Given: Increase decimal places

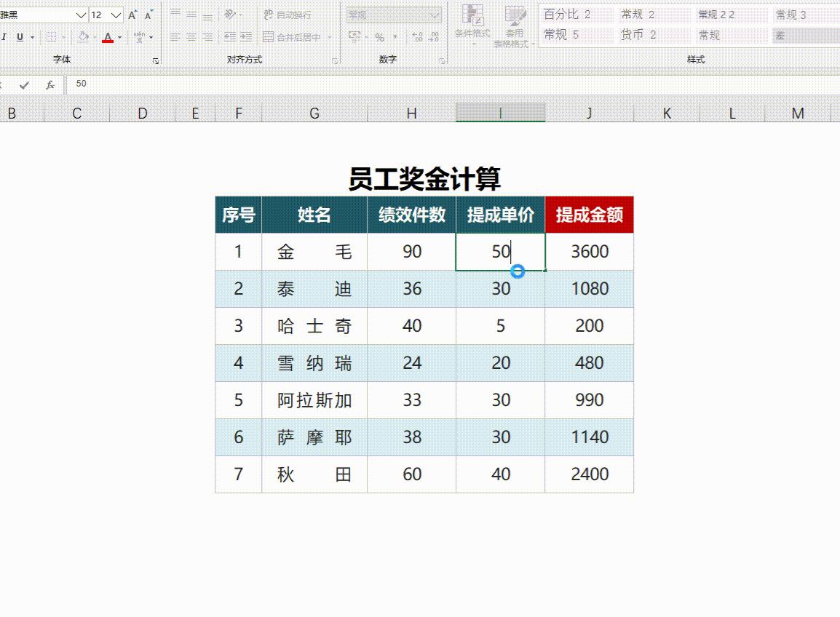Looking at the screenshot, I should (x=418, y=36).
